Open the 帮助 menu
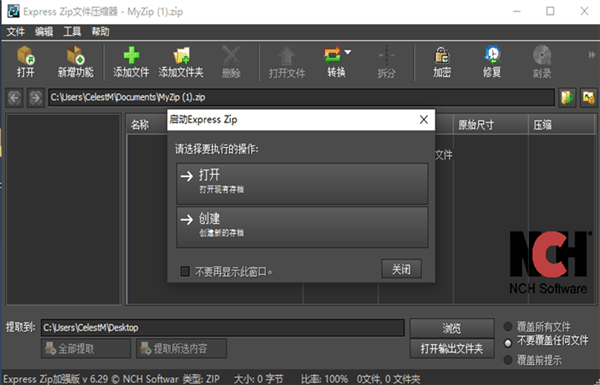The image size is (600, 385). [100, 32]
